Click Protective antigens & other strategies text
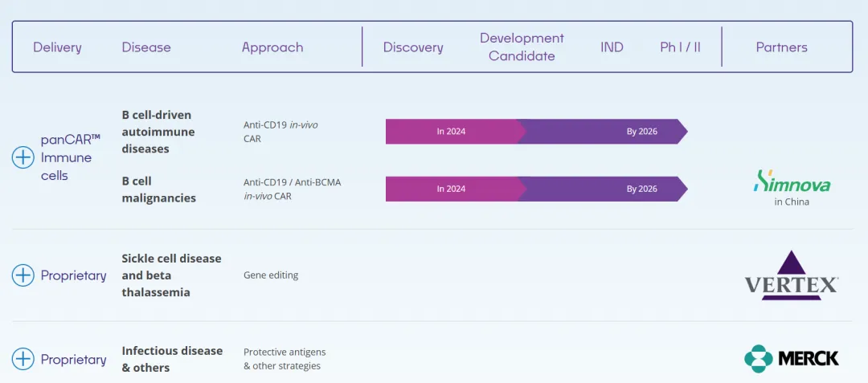868x383 pixels. pos(285,359)
